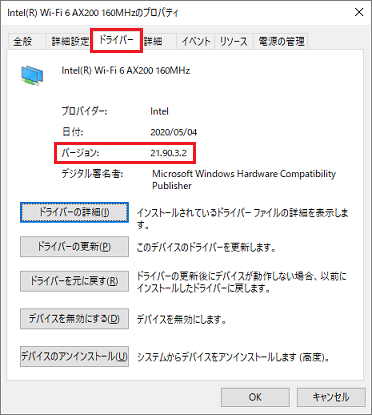
Task: Click the ドライバーの更新 button
Action: (x=74, y=247)
